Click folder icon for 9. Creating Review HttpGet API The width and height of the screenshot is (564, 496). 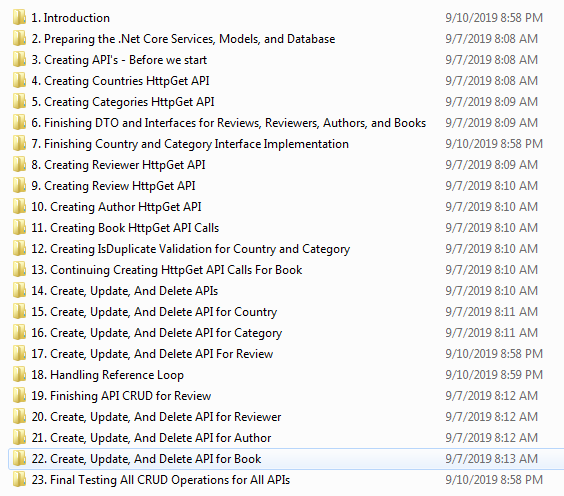click(x=19, y=185)
